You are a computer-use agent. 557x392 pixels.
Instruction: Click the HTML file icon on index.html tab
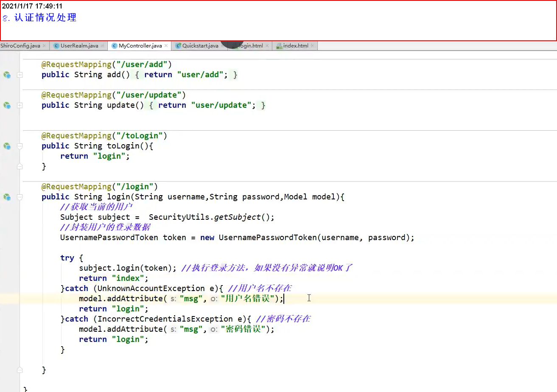[x=279, y=46]
